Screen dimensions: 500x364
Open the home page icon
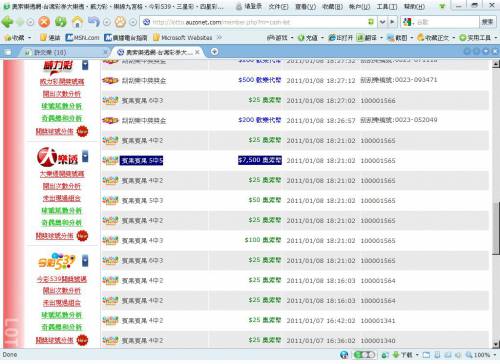pos(77,22)
